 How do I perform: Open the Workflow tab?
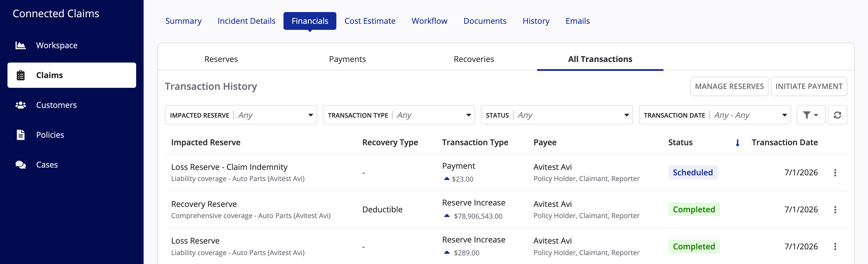coord(429,21)
